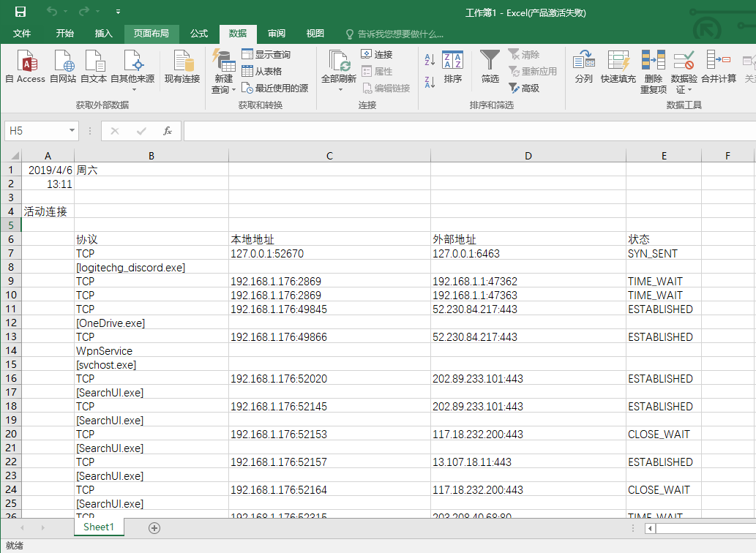756x553 pixels.
Task: Select the 外部地址 header cell
Action: (528, 239)
